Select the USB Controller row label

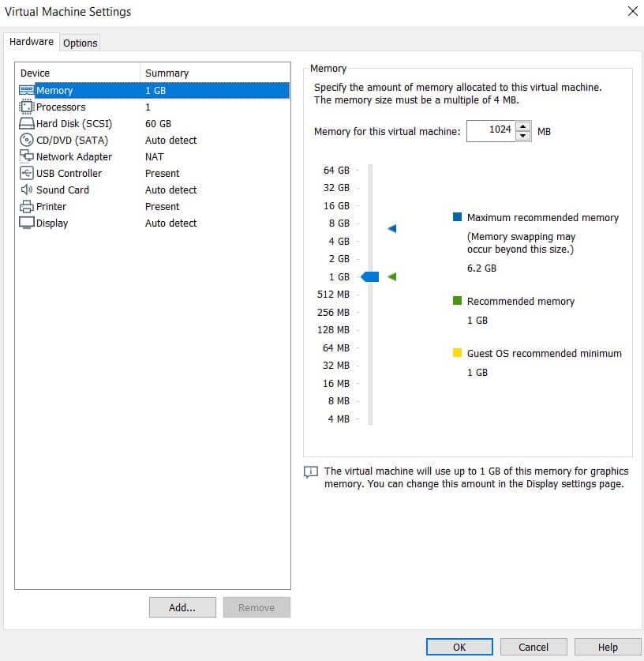(x=69, y=173)
